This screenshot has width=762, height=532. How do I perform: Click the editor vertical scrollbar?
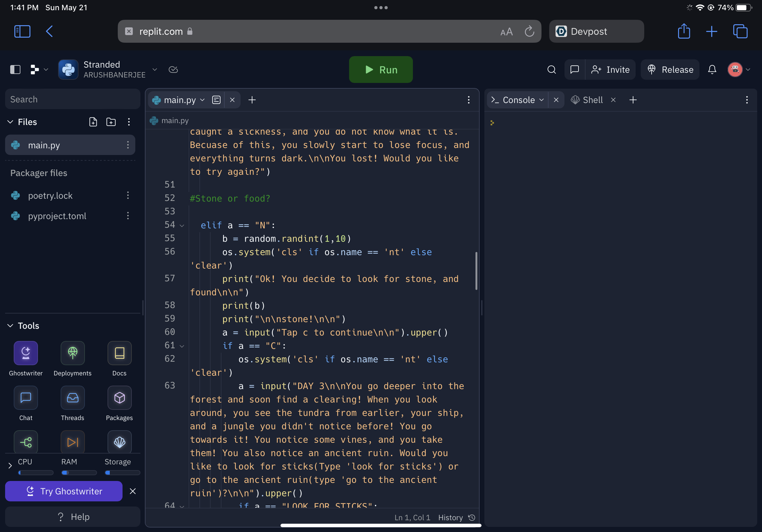point(476,271)
